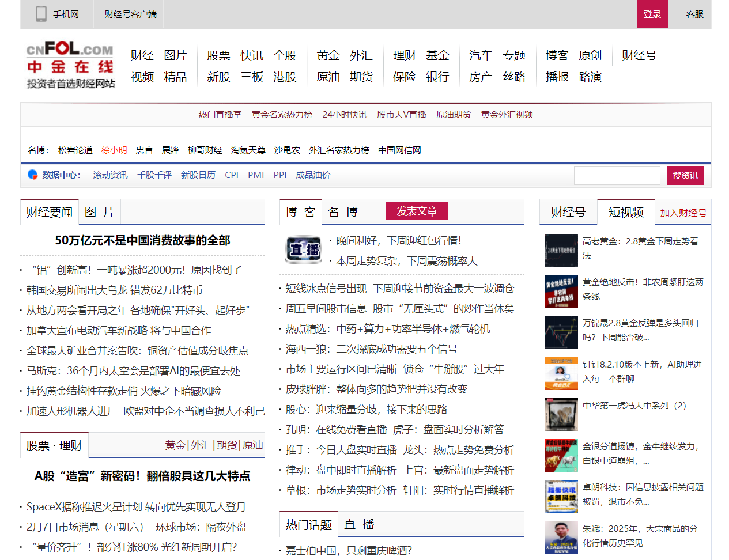This screenshot has height=560, width=729.
Task: Click into the news search input field
Action: (x=617, y=175)
